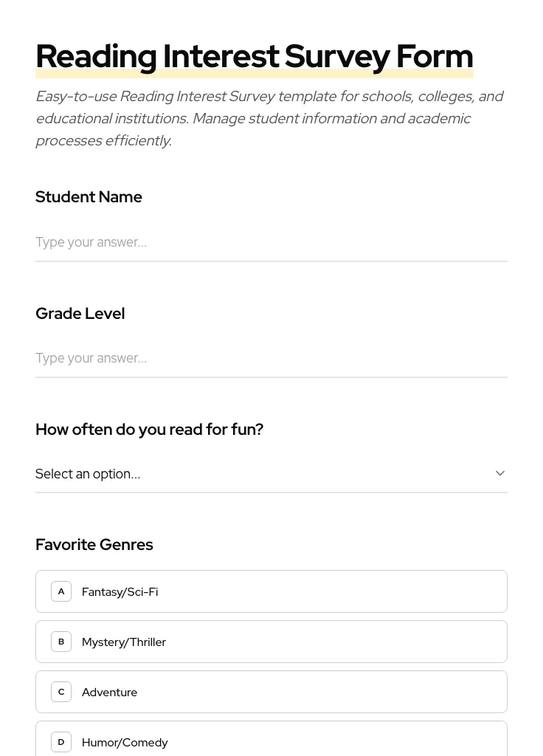Choose the Humor/Comedy genre option
Viewport: 543px width, 756px height.
click(271, 742)
